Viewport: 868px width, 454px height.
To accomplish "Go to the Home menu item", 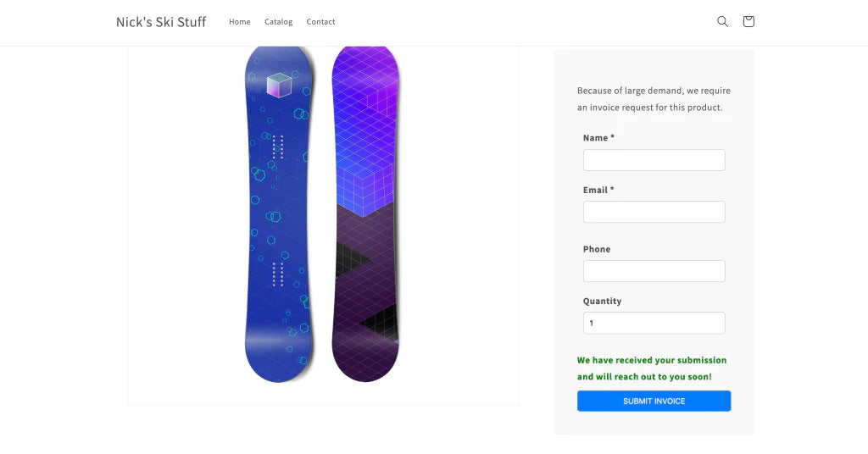I will click(240, 22).
